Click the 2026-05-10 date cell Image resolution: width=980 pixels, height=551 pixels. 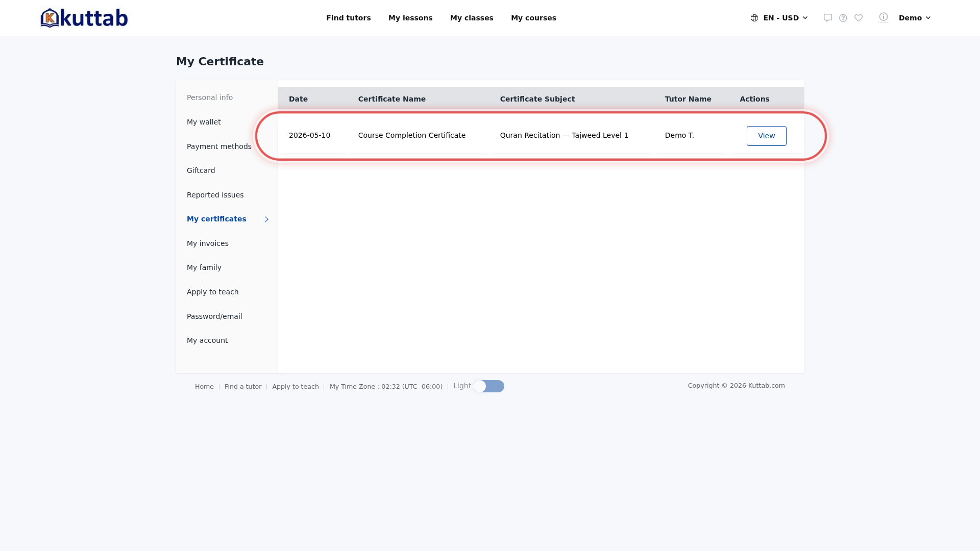pyautogui.click(x=309, y=135)
